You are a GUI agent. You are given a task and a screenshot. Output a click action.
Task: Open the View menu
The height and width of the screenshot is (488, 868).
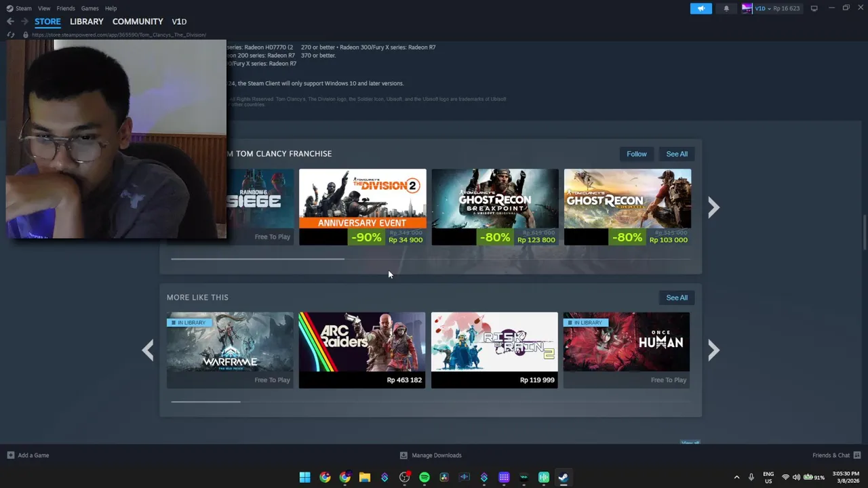[44, 8]
